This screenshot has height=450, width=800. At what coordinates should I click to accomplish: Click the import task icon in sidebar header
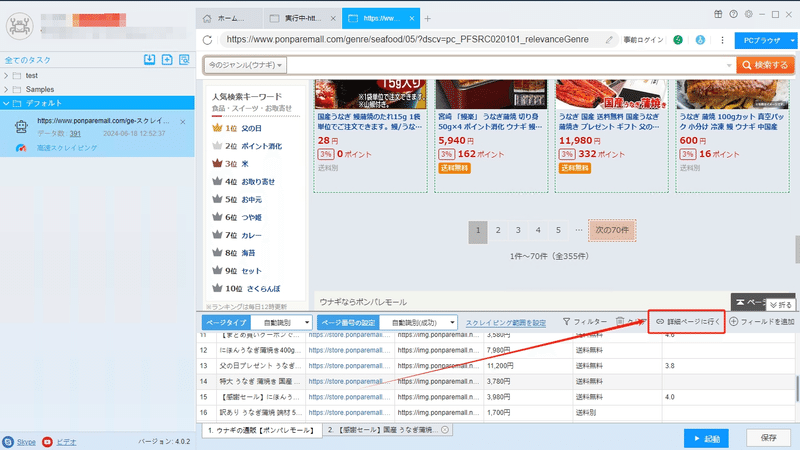pos(149,60)
